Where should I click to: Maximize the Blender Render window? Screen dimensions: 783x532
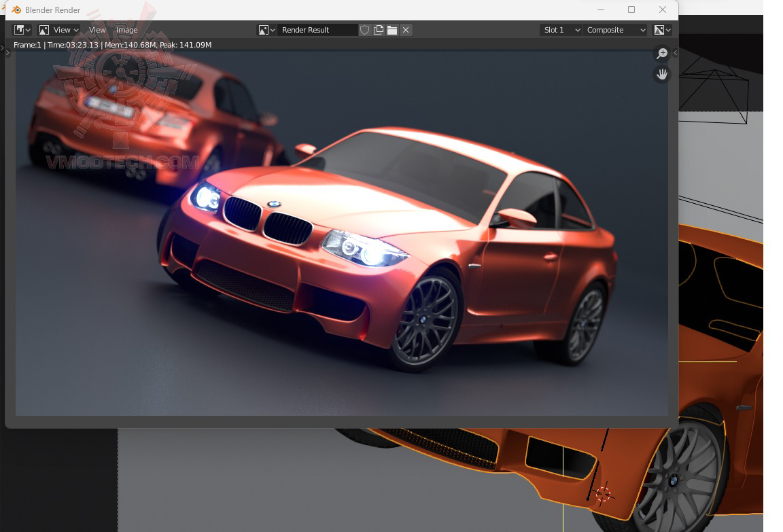pos(631,10)
